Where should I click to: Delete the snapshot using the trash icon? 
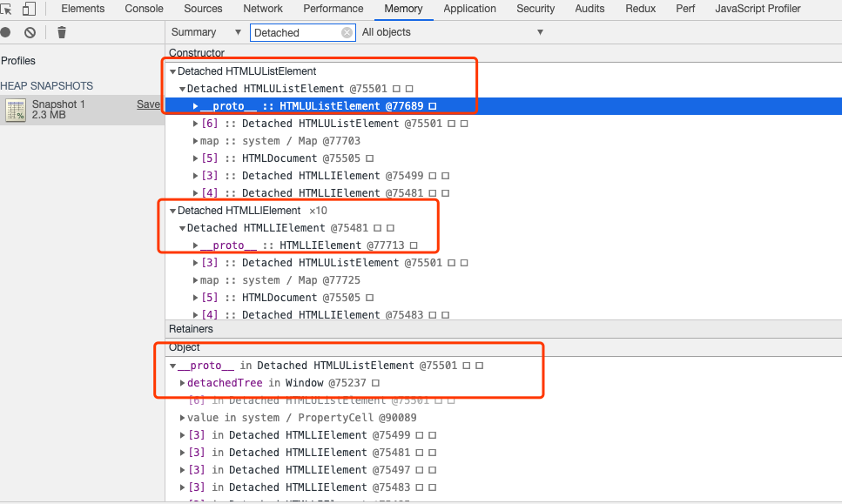tap(60, 32)
